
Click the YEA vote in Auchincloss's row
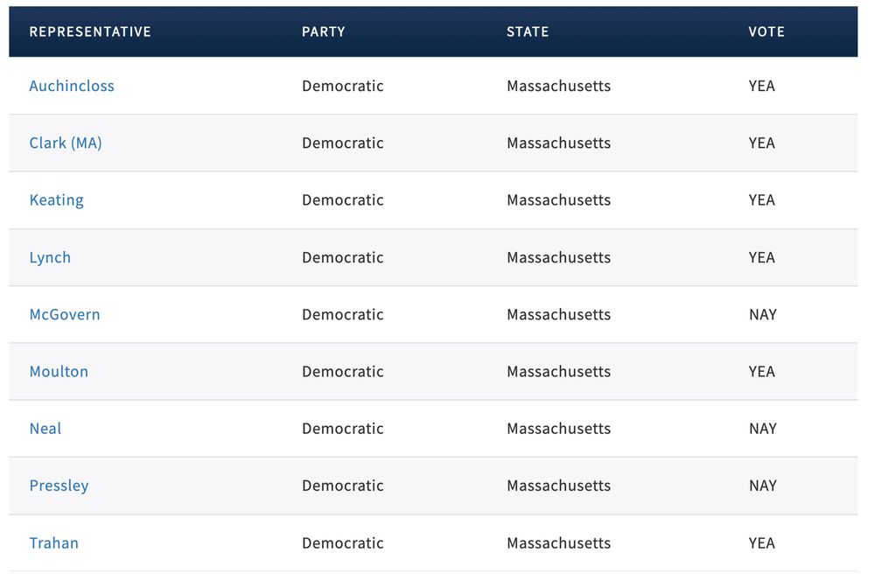[762, 86]
